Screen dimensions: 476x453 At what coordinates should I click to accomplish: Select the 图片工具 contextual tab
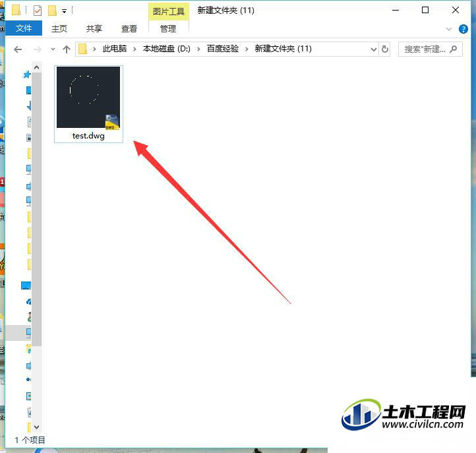click(x=169, y=11)
